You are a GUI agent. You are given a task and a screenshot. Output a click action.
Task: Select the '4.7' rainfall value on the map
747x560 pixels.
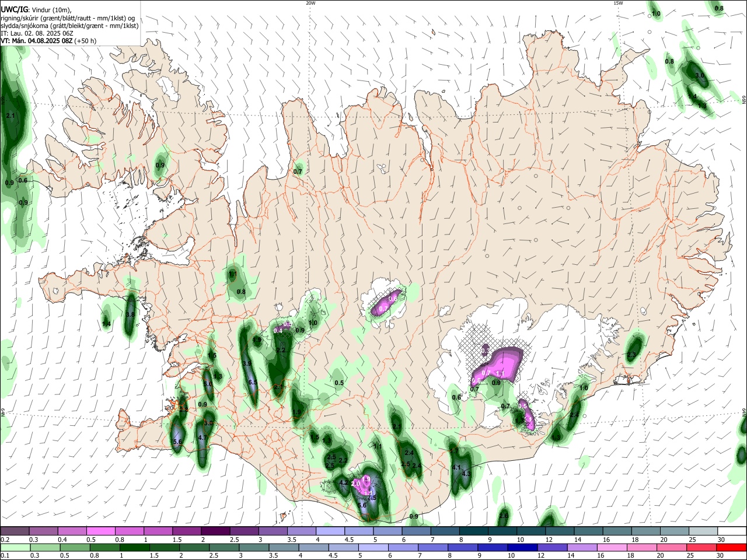(203, 437)
